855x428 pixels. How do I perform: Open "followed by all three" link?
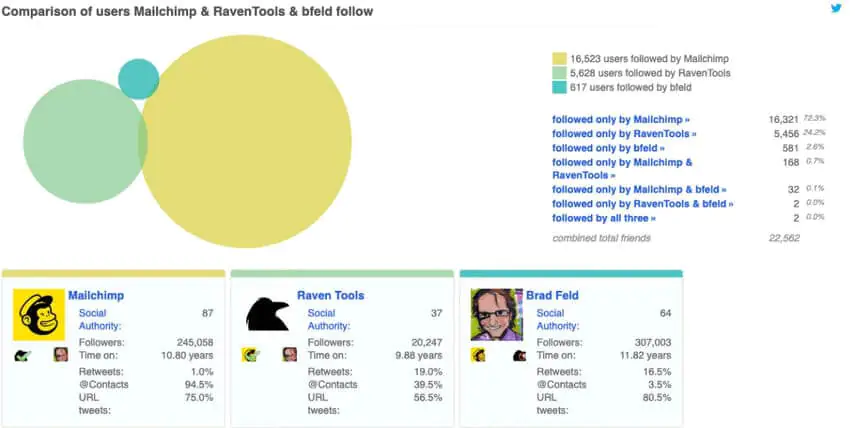pos(604,217)
